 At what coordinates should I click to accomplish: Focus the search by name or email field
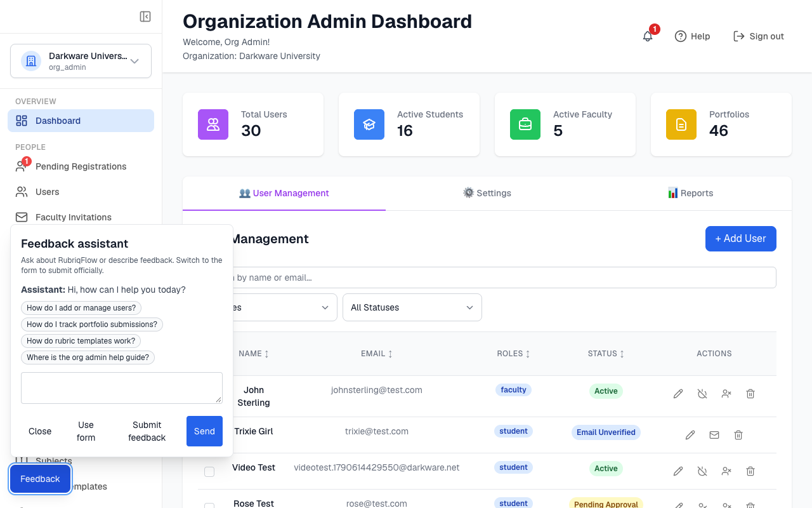(x=487, y=277)
